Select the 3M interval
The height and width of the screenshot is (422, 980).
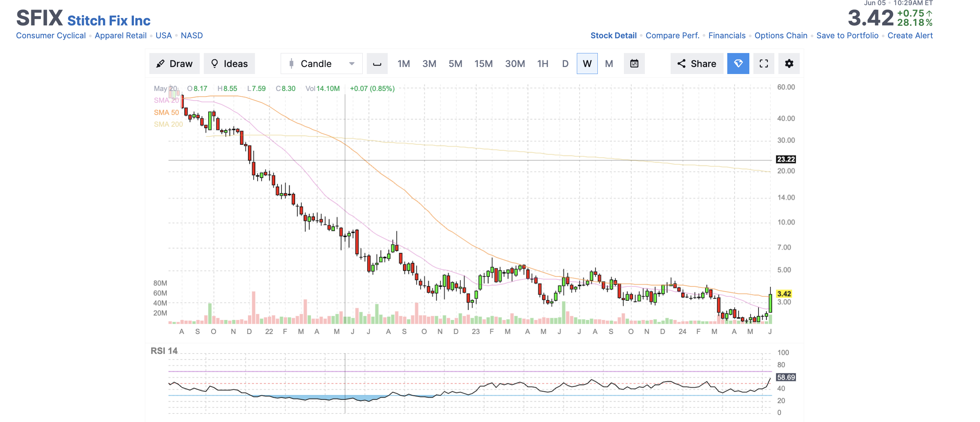(x=429, y=64)
